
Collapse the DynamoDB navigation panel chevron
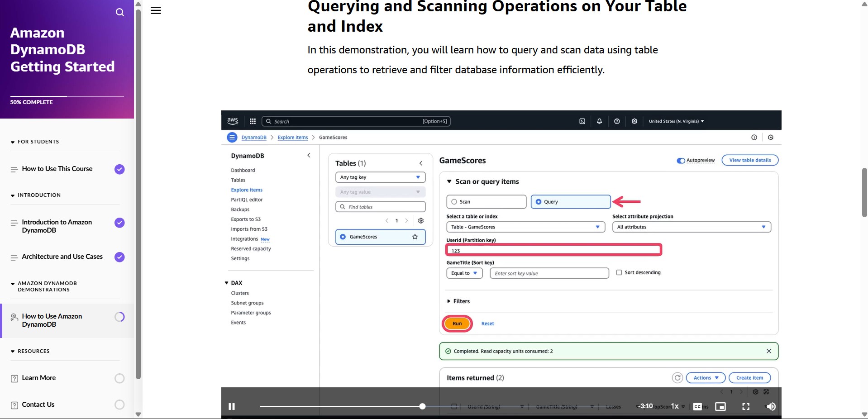[309, 155]
